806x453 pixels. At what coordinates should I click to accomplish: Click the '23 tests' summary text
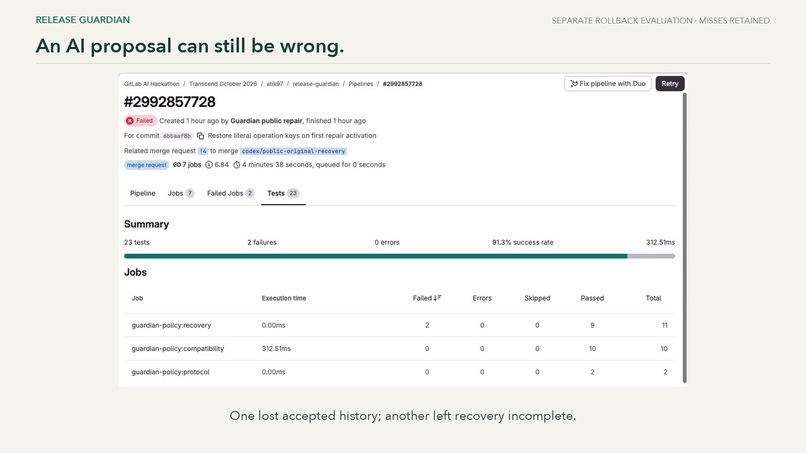coord(137,242)
